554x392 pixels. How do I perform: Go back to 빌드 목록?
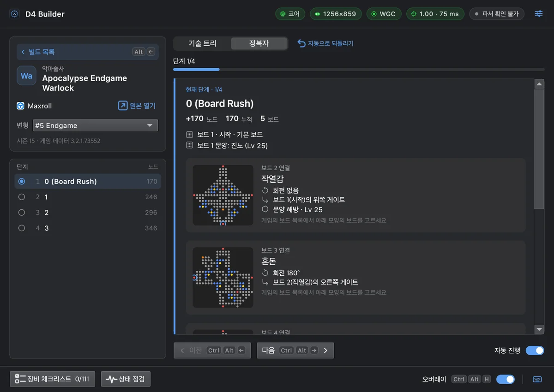pyautogui.click(x=88, y=52)
